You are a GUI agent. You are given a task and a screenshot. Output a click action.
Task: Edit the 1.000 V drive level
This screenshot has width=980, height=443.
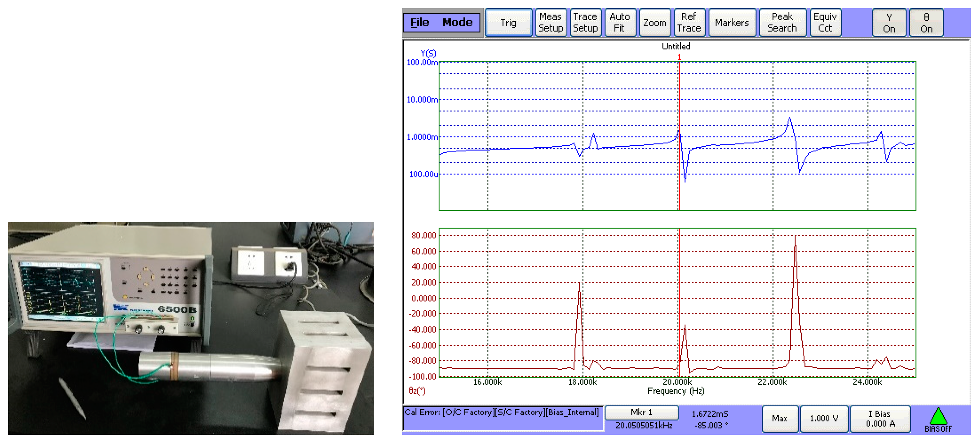824,419
